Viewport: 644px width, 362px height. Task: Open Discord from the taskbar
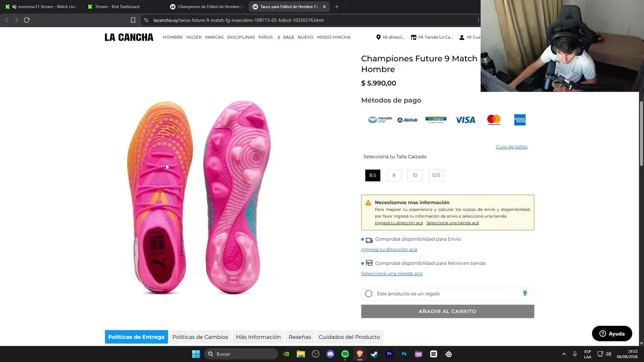[x=330, y=354]
